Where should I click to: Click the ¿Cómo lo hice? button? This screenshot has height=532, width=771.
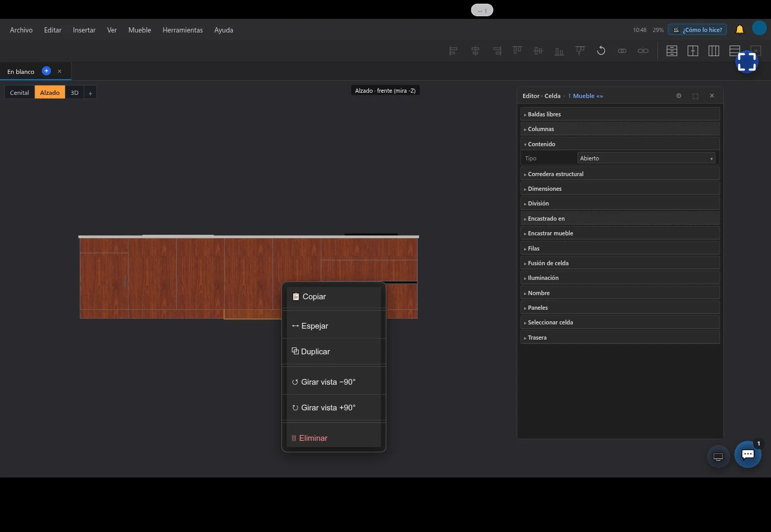click(x=697, y=30)
